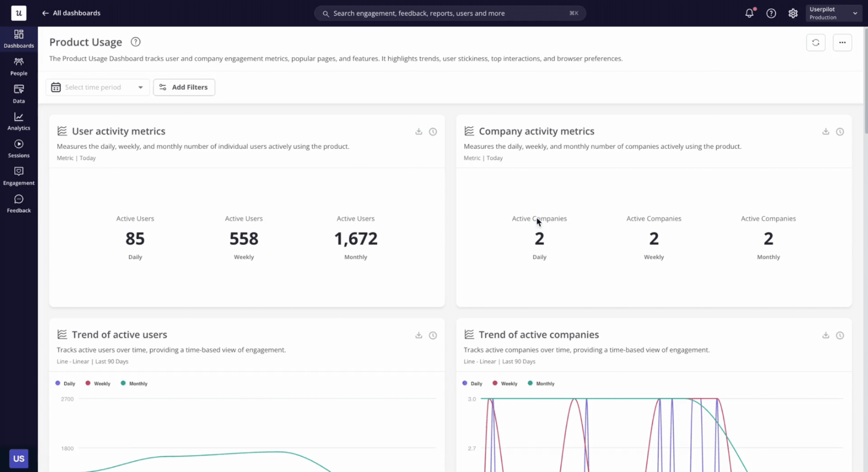Open the User activity metrics title
Screen dimensions: 868x472
coord(118,131)
